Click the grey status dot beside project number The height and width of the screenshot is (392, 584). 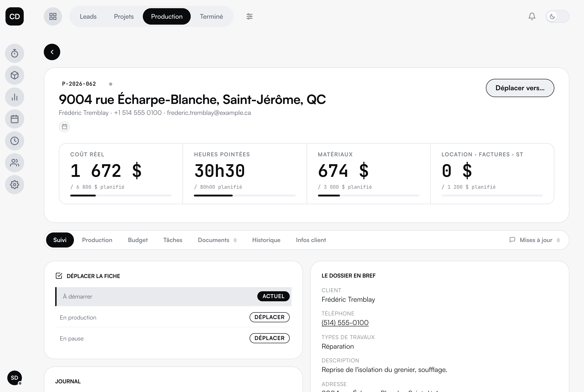pos(111,84)
